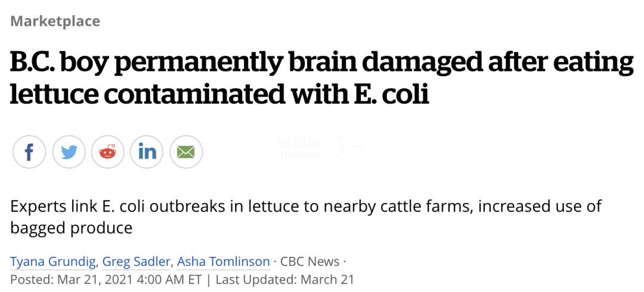644x292 pixels.
Task: Share article on Facebook
Action: [29, 152]
